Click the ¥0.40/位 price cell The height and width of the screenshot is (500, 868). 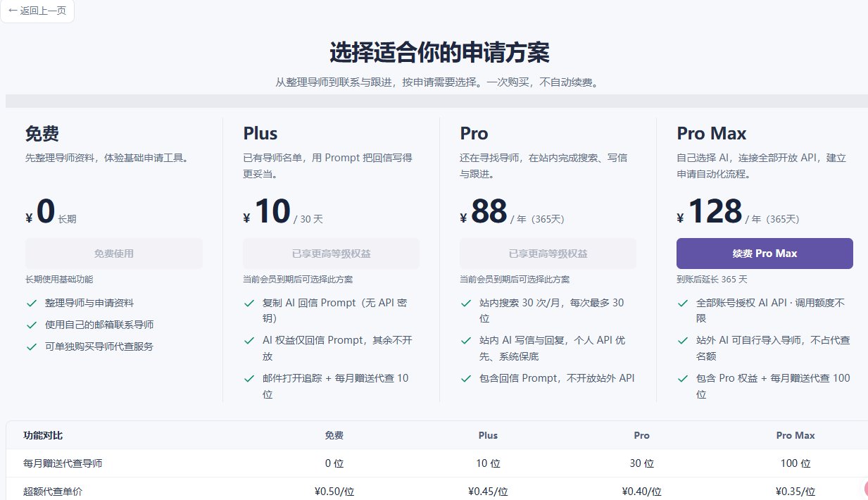[642, 492]
